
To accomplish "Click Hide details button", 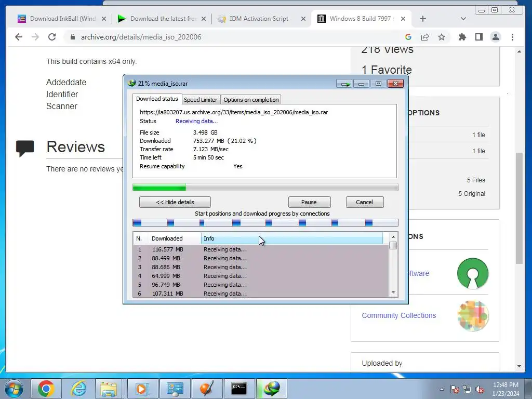I will point(175,202).
